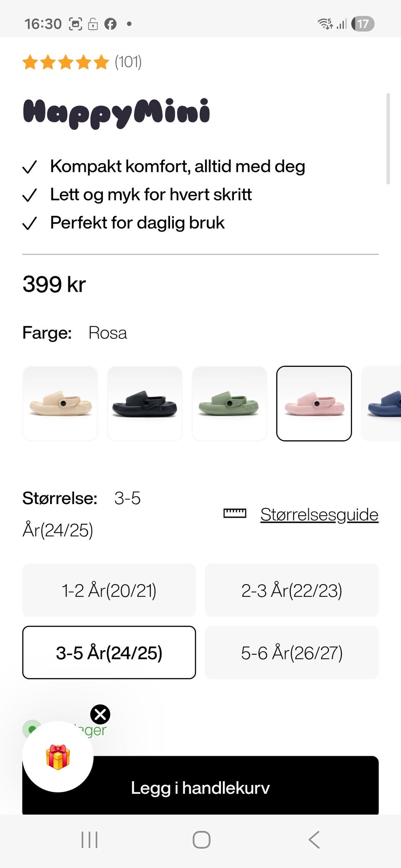Open the ruler size guide icon
Screen dimensions: 401x868
tap(235, 513)
